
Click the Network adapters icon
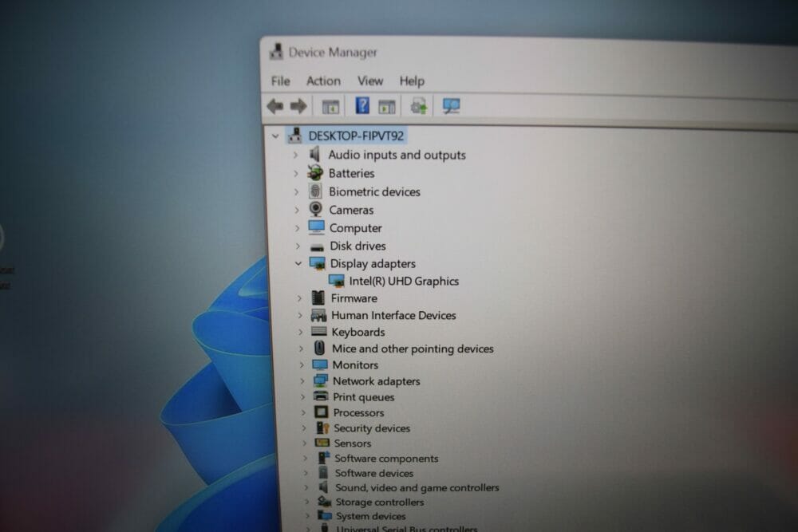click(x=321, y=380)
